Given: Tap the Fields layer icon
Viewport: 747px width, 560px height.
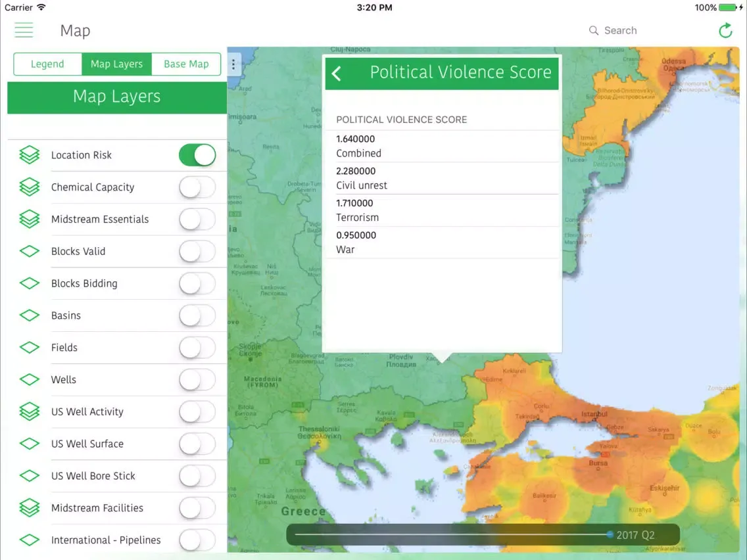Looking at the screenshot, I should click(x=30, y=348).
